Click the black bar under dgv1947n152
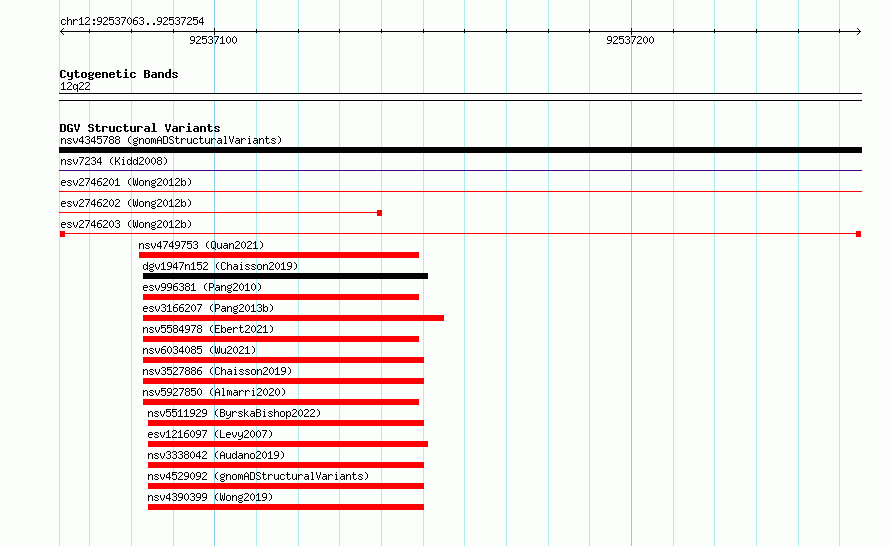Viewport: 890px width, 546px height. (x=286, y=276)
